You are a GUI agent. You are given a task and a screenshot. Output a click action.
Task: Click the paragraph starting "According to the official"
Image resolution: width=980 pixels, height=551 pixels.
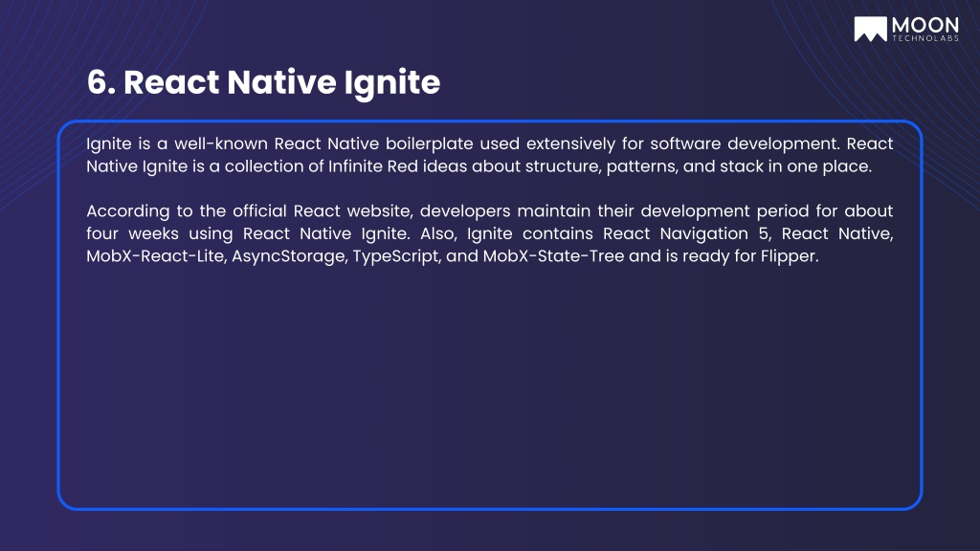489,233
